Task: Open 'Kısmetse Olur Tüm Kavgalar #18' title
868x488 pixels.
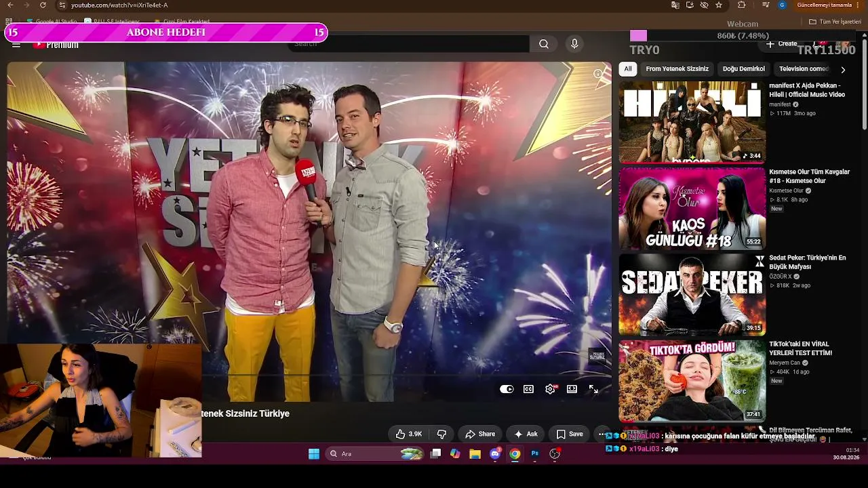Action: pyautogui.click(x=809, y=176)
